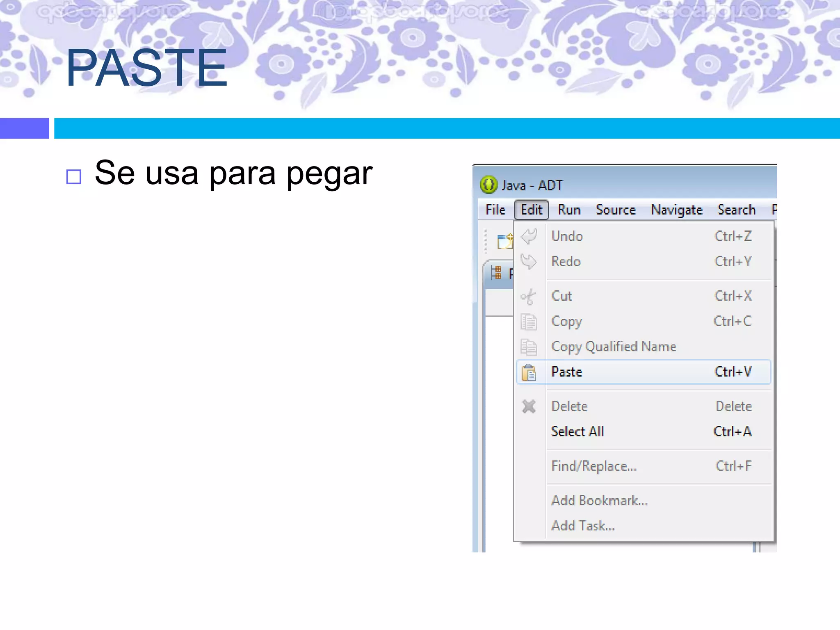Select the Copy menu entry

pyautogui.click(x=644, y=321)
